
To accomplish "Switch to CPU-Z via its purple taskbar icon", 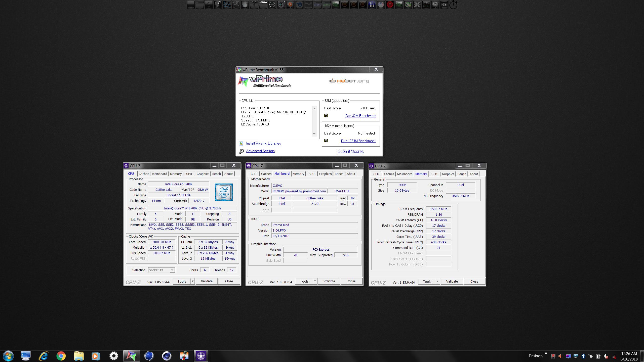I will pyautogui.click(x=201, y=356).
